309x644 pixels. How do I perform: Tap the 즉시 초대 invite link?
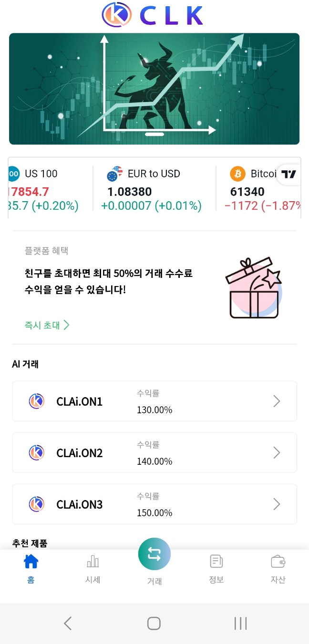coord(47,326)
